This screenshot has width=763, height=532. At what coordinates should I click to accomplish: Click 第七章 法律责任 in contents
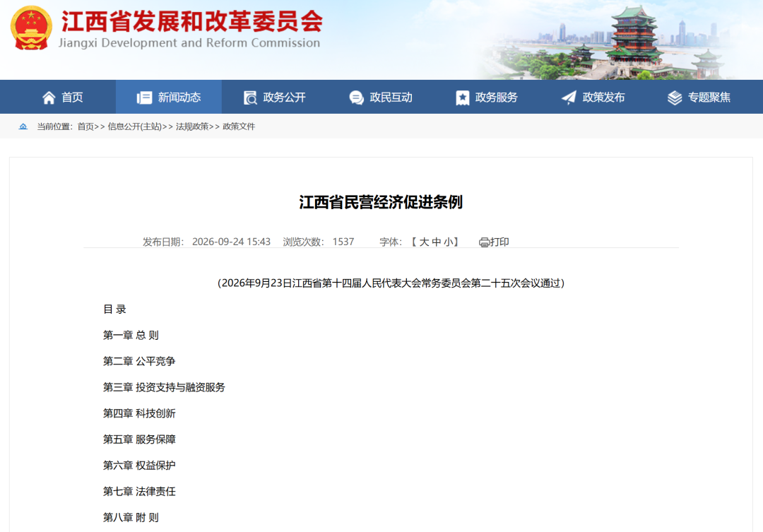click(x=139, y=492)
